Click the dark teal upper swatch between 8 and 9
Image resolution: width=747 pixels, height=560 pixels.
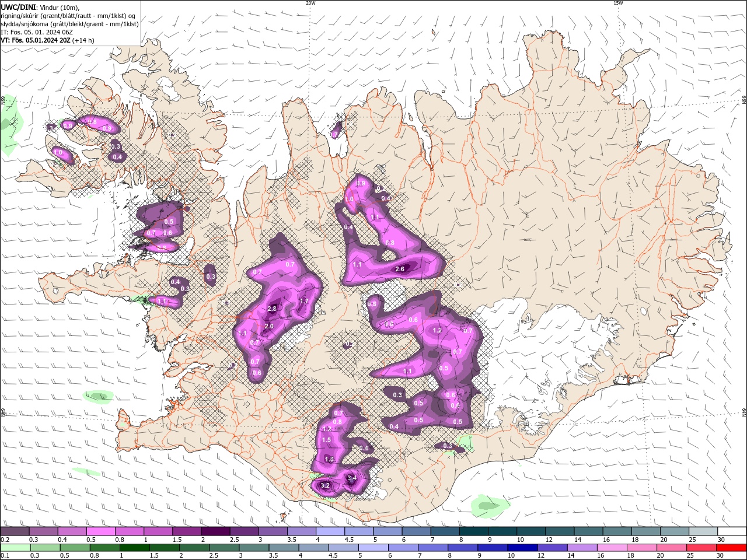point(474,531)
